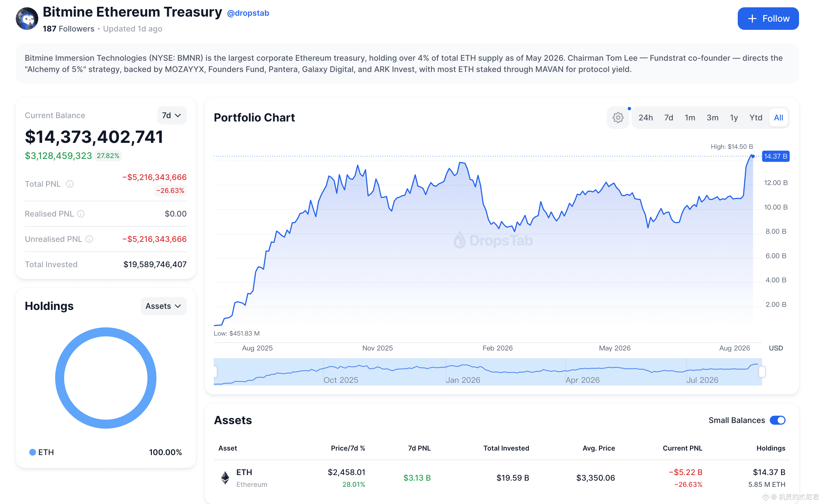Switch chart range to 24h
This screenshot has height=504, width=821.
pyautogui.click(x=645, y=118)
